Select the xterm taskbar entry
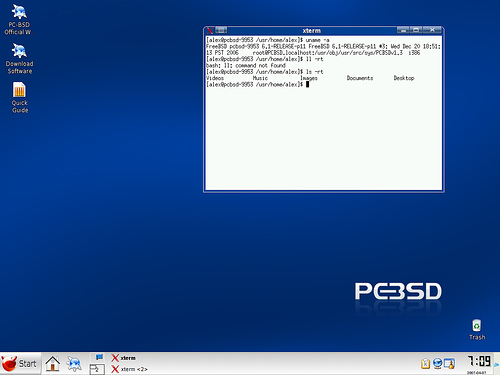Viewport: 500px width, 375px height. [124, 358]
